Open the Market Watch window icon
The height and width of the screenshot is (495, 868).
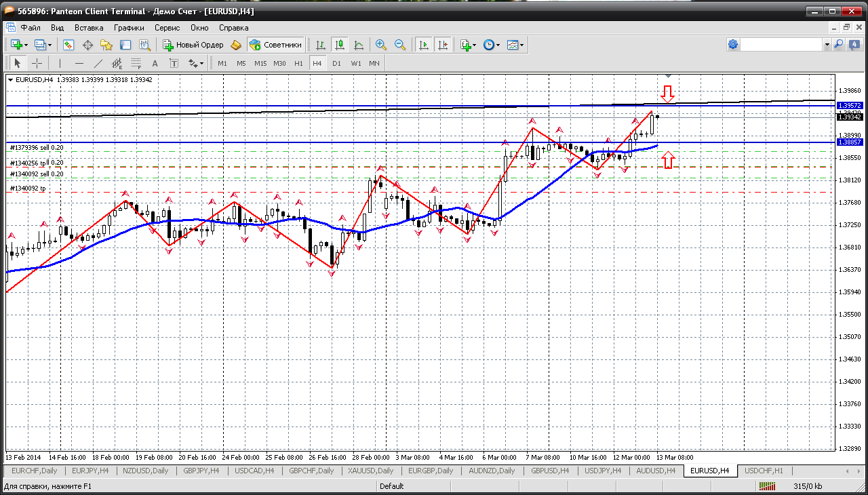(68, 45)
